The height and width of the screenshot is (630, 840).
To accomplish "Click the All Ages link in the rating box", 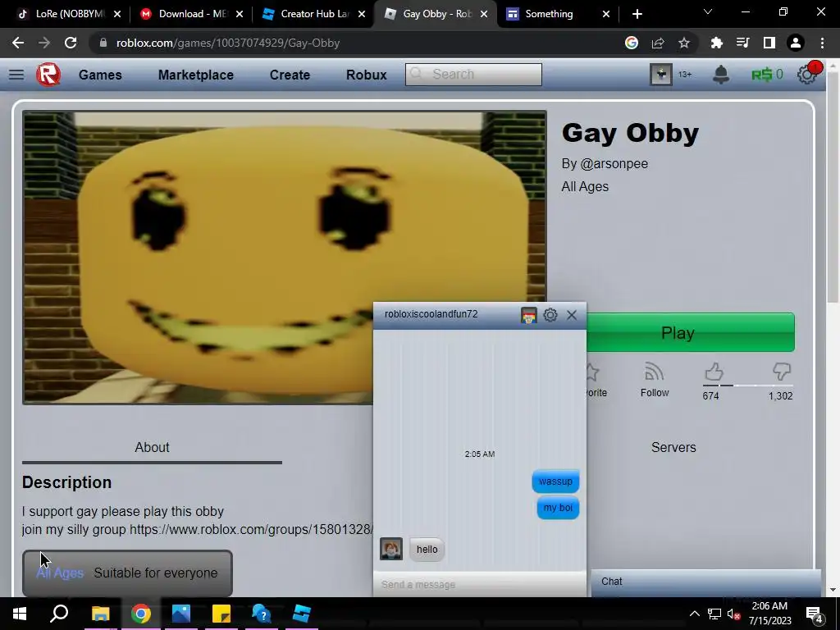I will coord(60,573).
